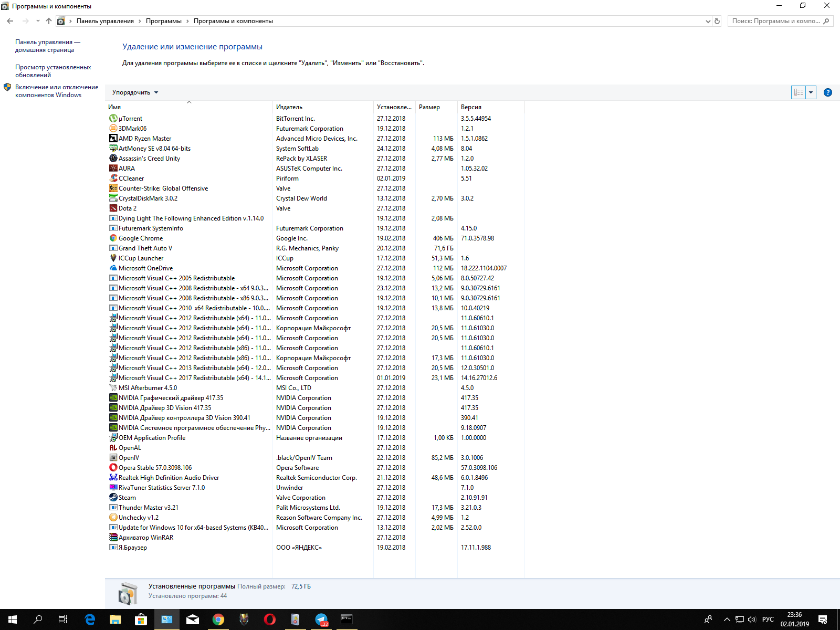Select NVIDIA Графический драйвер 417.35 row
840x630 pixels.
point(316,398)
